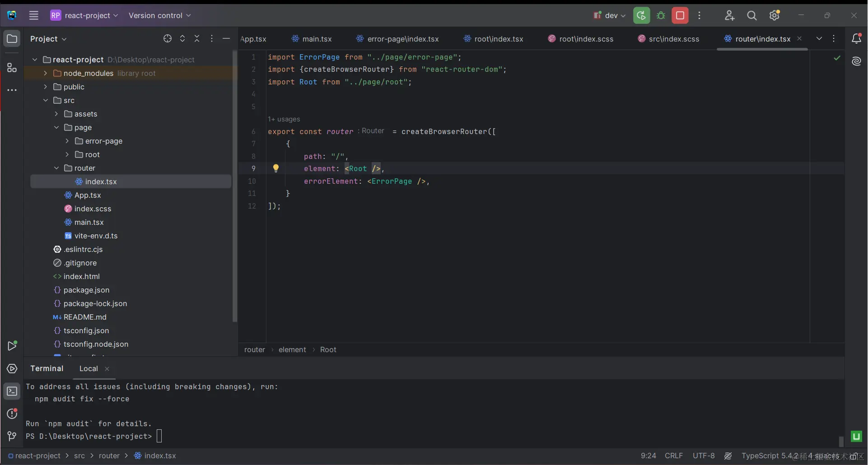The width and height of the screenshot is (868, 465).
Task: Open .eslintrc.cjs in the Project tree
Action: pos(83,249)
